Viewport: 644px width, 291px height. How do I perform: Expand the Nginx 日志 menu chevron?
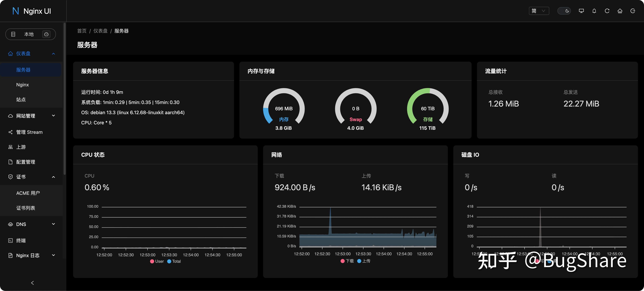click(x=53, y=255)
